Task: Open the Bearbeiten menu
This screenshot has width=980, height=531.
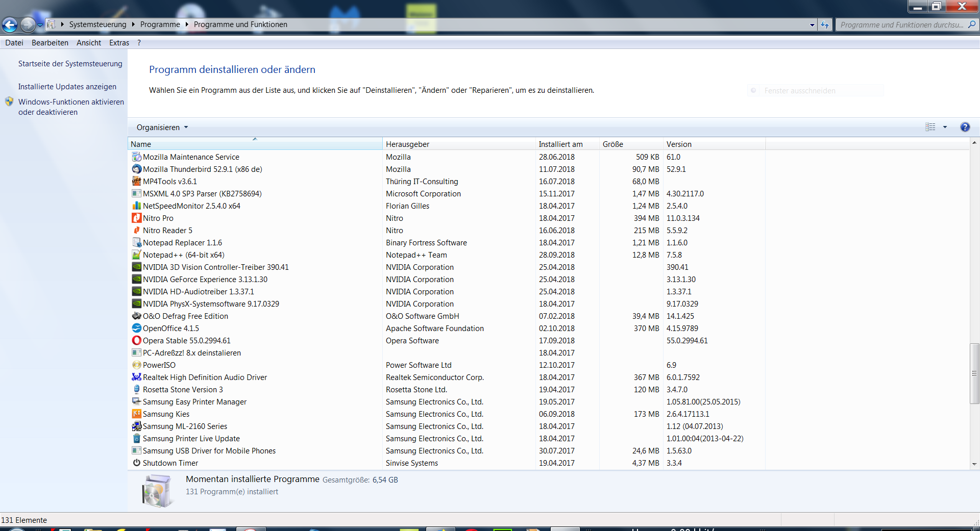Action: tap(50, 43)
